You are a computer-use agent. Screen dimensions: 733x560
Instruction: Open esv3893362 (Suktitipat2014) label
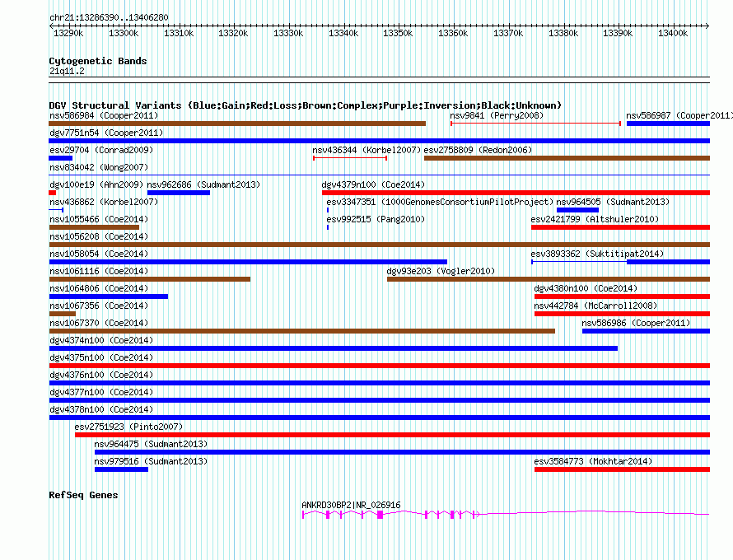pos(597,254)
